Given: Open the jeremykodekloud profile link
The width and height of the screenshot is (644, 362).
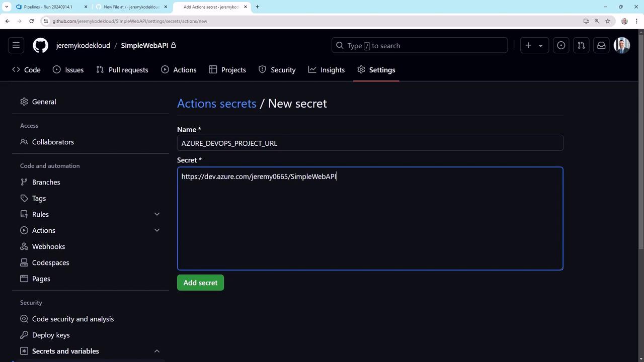Looking at the screenshot, I should [83, 45].
